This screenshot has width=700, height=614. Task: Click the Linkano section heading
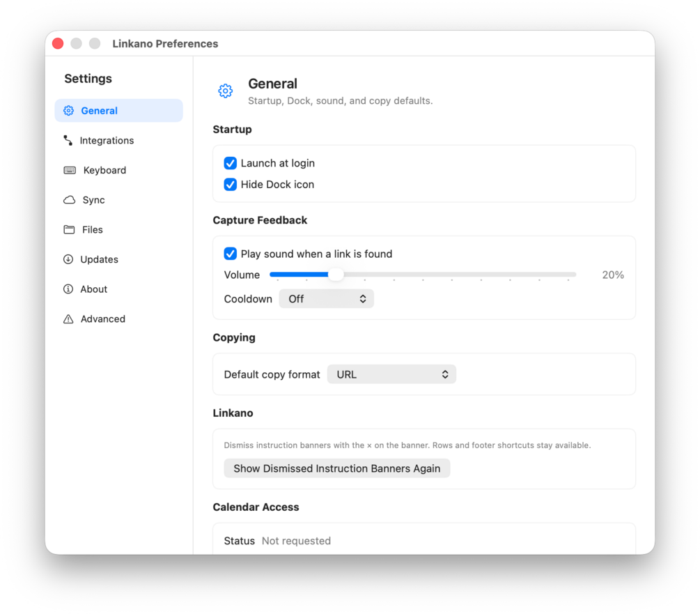tap(233, 413)
